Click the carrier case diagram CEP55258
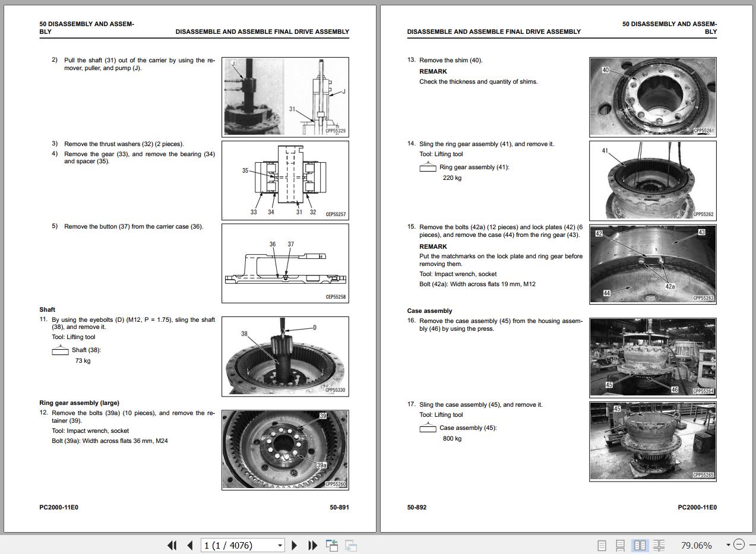Viewport: 756px width, 554px height. pos(285,263)
